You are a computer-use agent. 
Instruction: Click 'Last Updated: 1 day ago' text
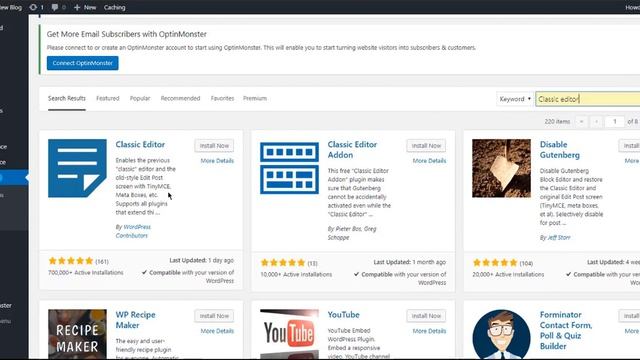point(202,260)
